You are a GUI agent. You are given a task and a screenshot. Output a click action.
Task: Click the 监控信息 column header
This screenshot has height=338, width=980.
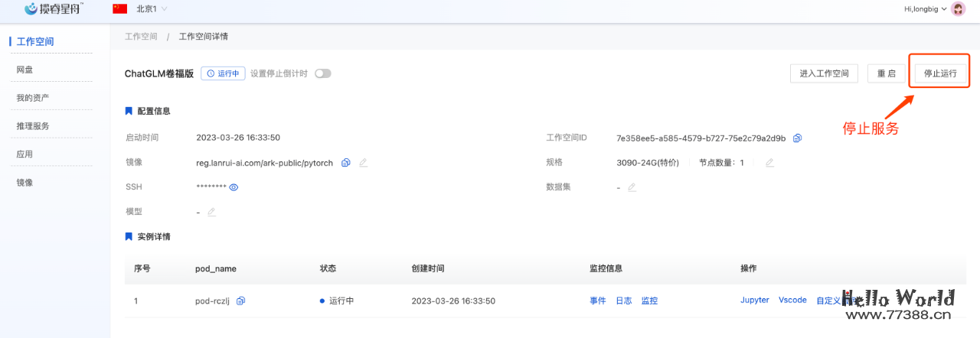pos(606,268)
